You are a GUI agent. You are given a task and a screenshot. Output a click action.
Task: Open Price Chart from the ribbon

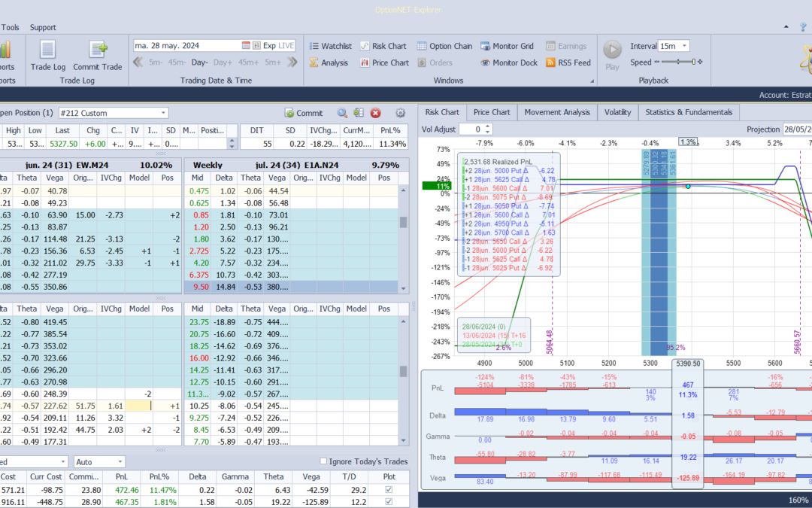[x=384, y=62]
